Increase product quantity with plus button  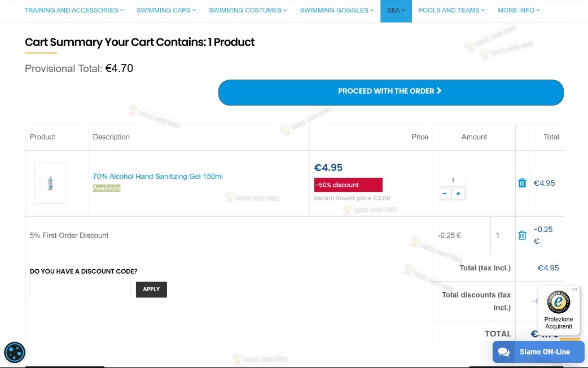(459, 194)
